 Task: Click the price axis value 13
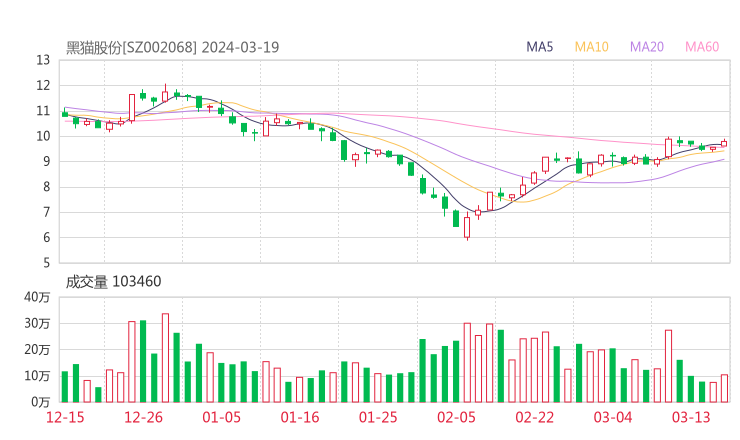[x=43, y=60]
